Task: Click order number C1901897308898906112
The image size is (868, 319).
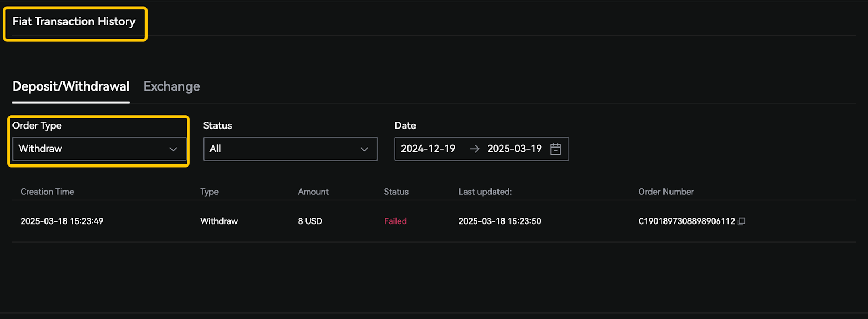Action: 686,221
